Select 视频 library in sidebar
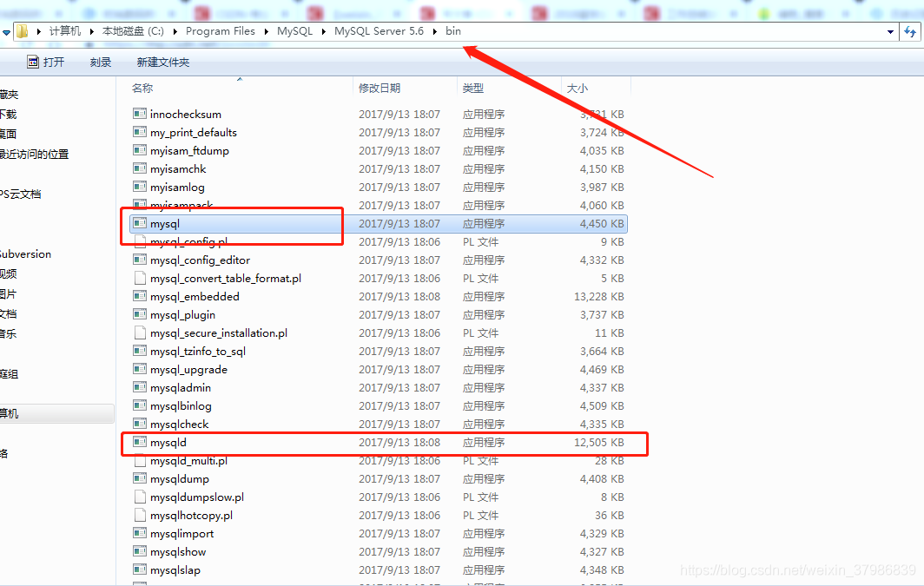This screenshot has height=586, width=924. coord(9,273)
